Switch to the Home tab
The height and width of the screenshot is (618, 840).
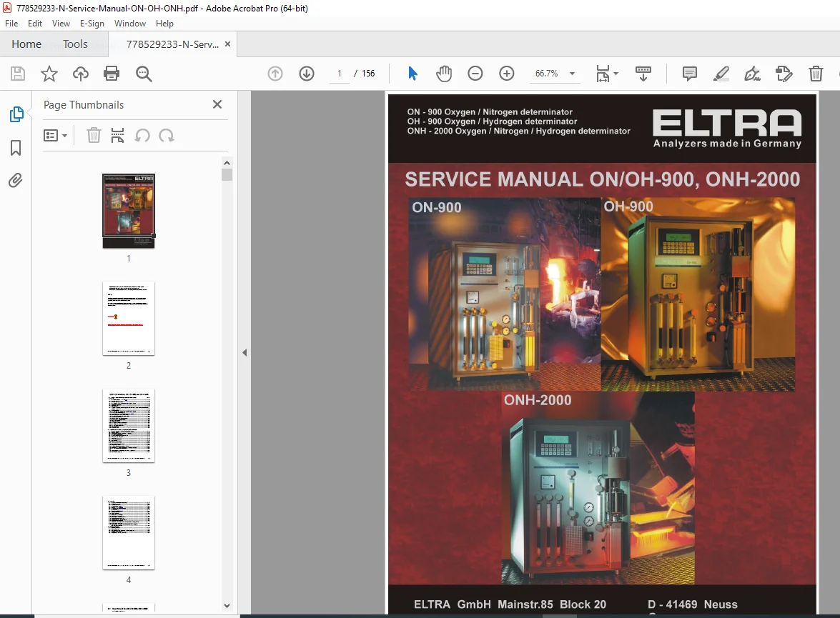click(x=26, y=44)
